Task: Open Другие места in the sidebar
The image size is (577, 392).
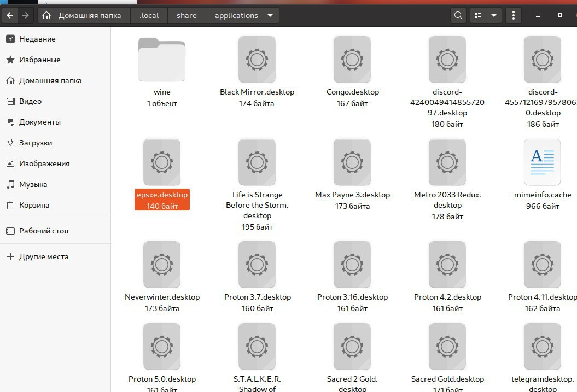Action: point(55,256)
